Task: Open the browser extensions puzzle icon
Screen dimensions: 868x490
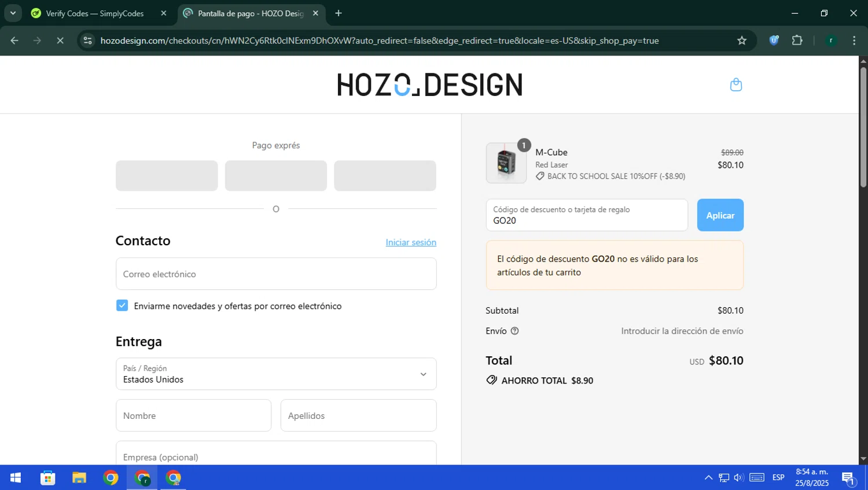Action: tap(797, 40)
